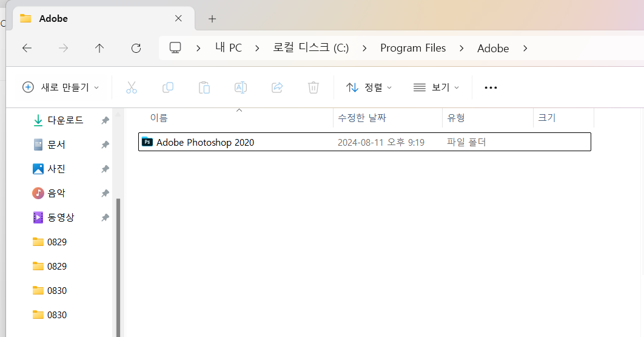This screenshot has height=337, width=644.
Task: Click the Delete trash can icon
Action: pos(314,87)
